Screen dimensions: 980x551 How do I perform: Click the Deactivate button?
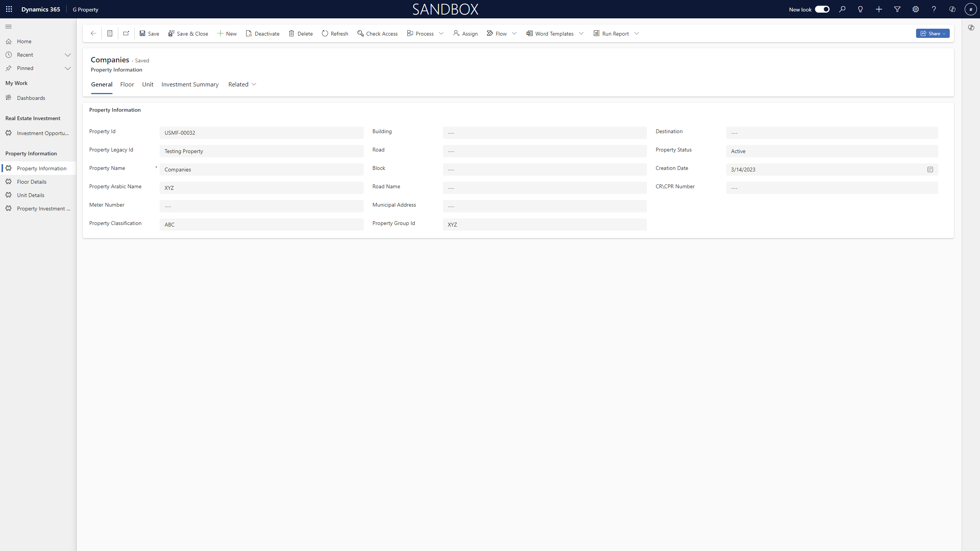click(x=263, y=34)
